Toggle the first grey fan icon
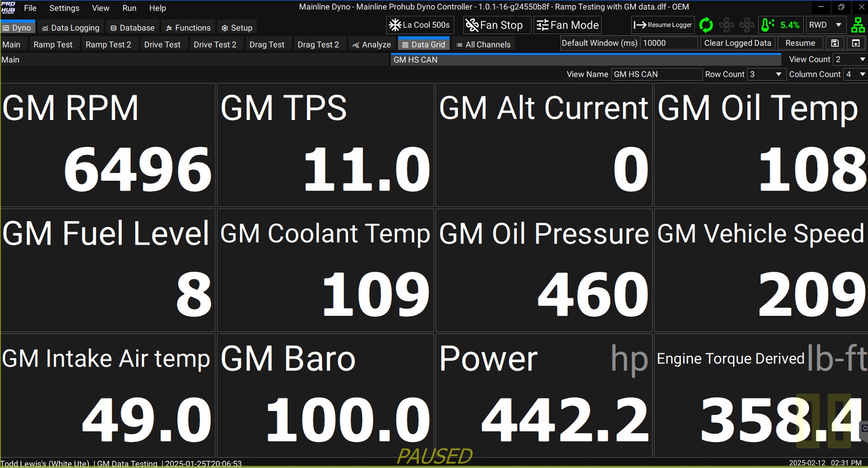Viewport: 868px width, 468px height. 727,25
